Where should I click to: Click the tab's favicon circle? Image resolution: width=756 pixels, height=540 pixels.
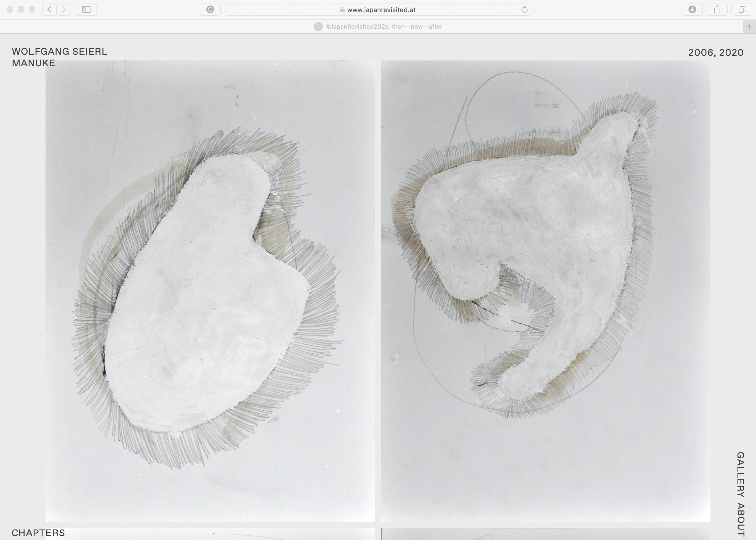click(318, 27)
